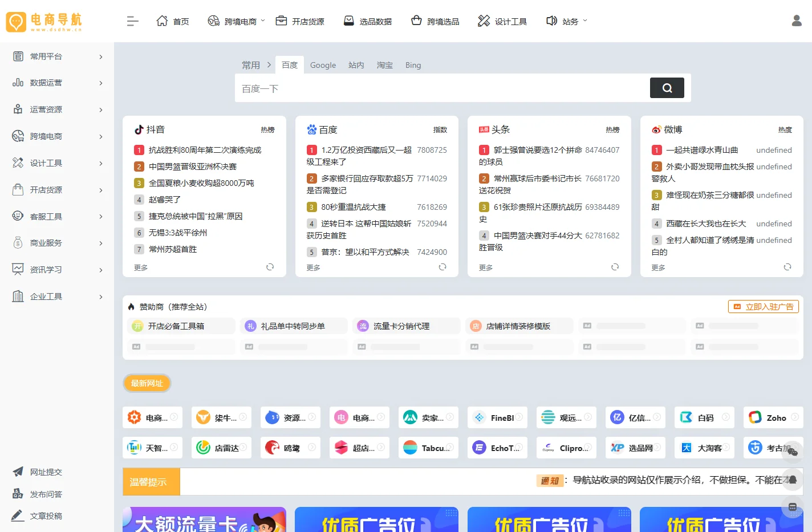The width and height of the screenshot is (812, 532).
Task: Open the 梁牛 site tile
Action: coord(221,417)
